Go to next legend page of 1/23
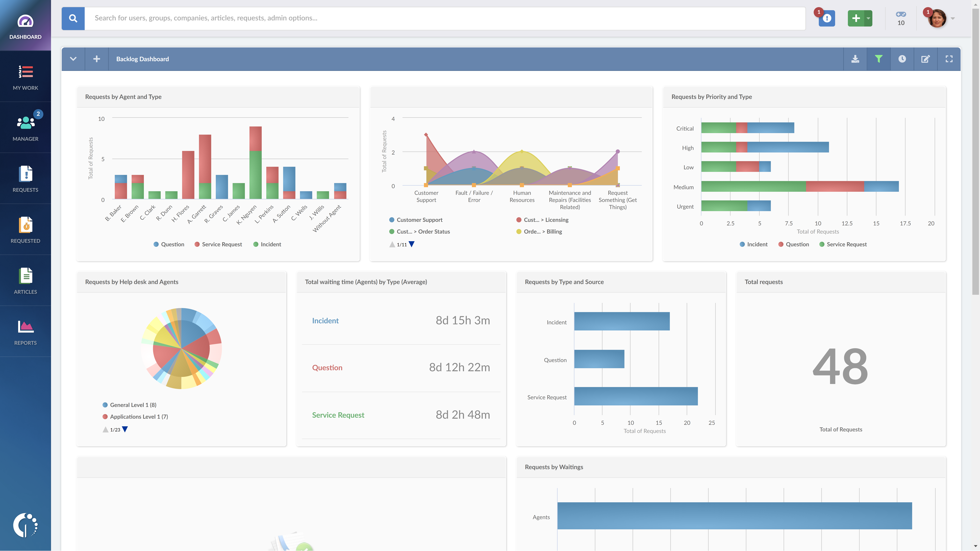Image resolution: width=980 pixels, height=551 pixels. (125, 429)
